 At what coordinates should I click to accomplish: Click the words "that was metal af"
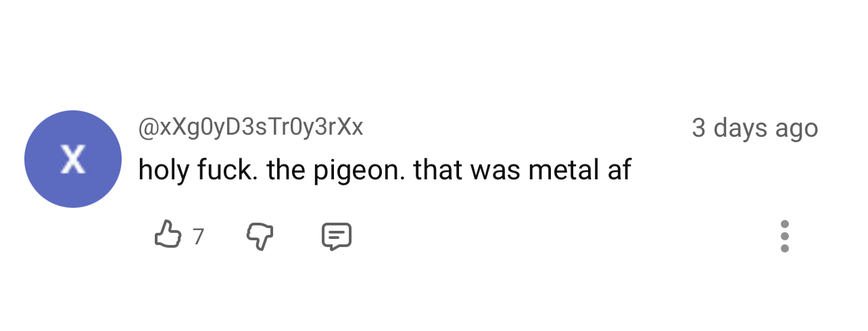(x=522, y=170)
